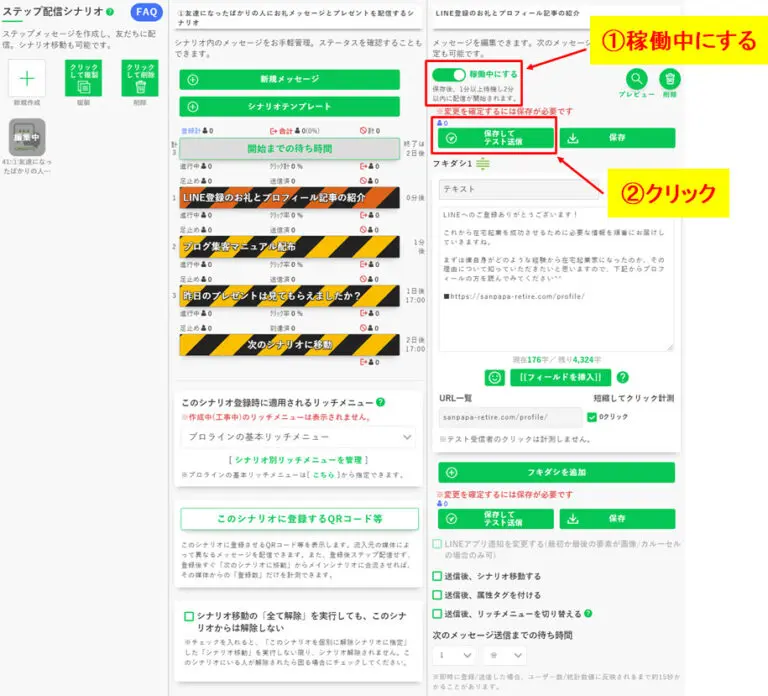Image resolution: width=768 pixels, height=696 pixels.
Task: Click the plus icon on 新規メッセージ
Action: click(x=193, y=79)
